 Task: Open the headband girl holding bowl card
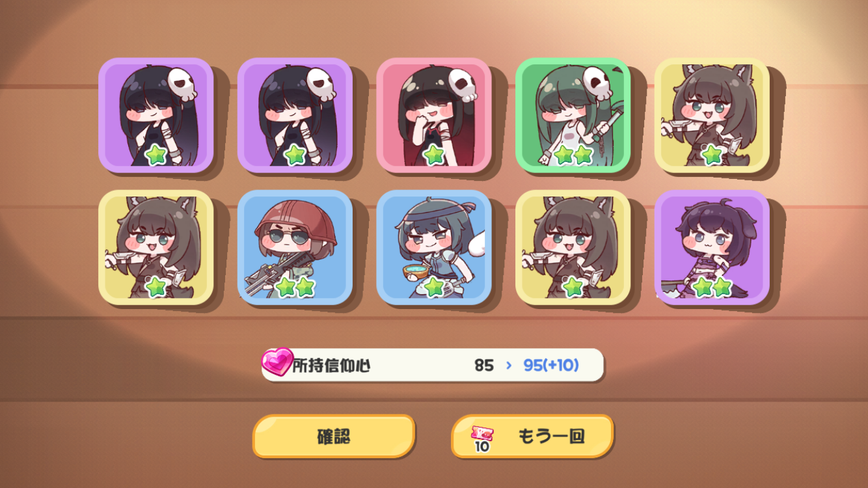[x=434, y=247]
